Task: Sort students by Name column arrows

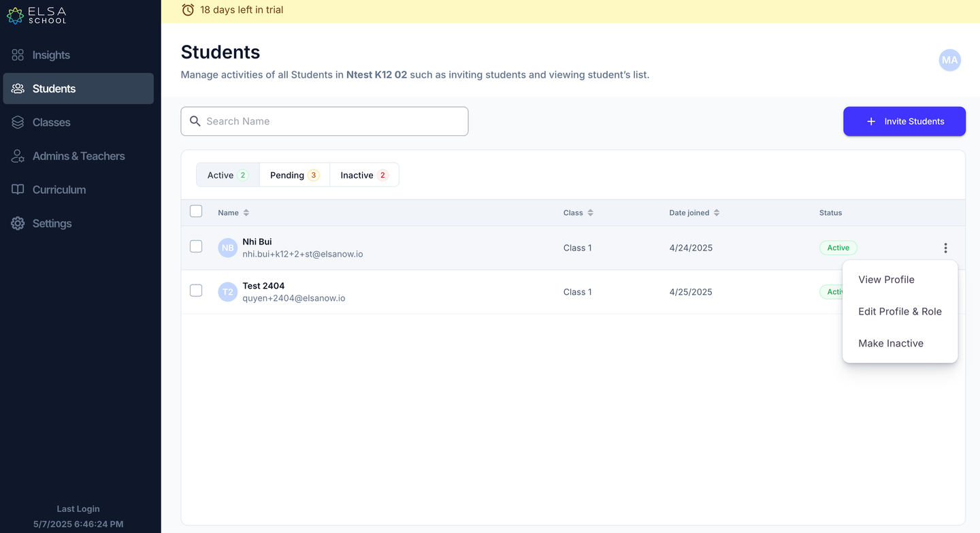Action: (246, 213)
